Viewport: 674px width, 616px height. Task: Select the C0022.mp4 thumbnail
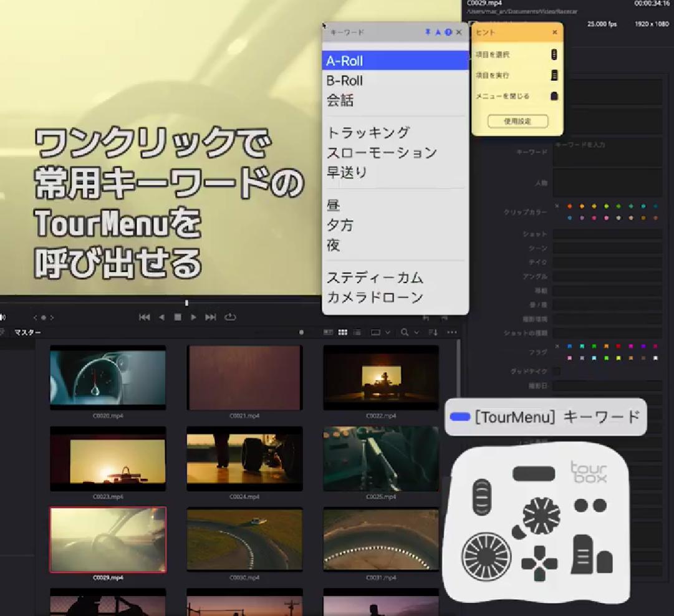(x=382, y=377)
